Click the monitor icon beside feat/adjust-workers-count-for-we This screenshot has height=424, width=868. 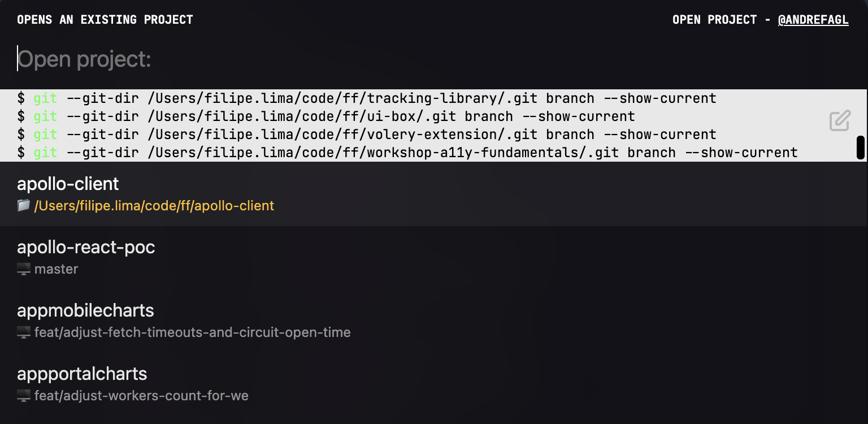[x=24, y=396]
